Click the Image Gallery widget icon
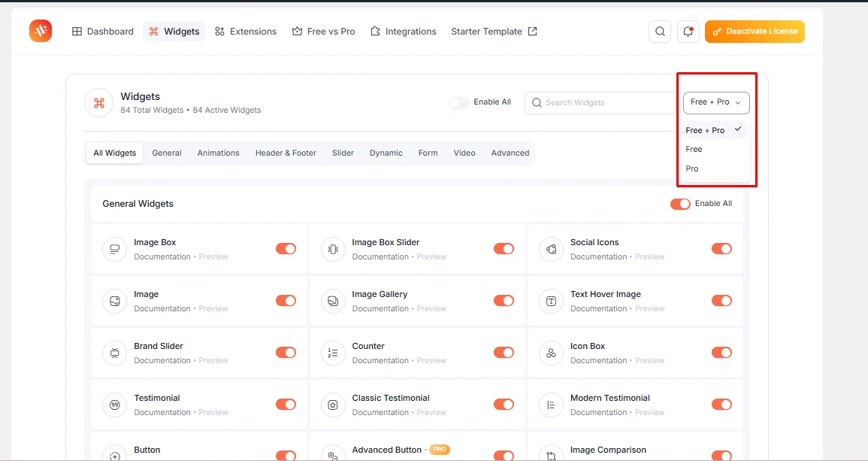The width and height of the screenshot is (868, 461). (333, 301)
